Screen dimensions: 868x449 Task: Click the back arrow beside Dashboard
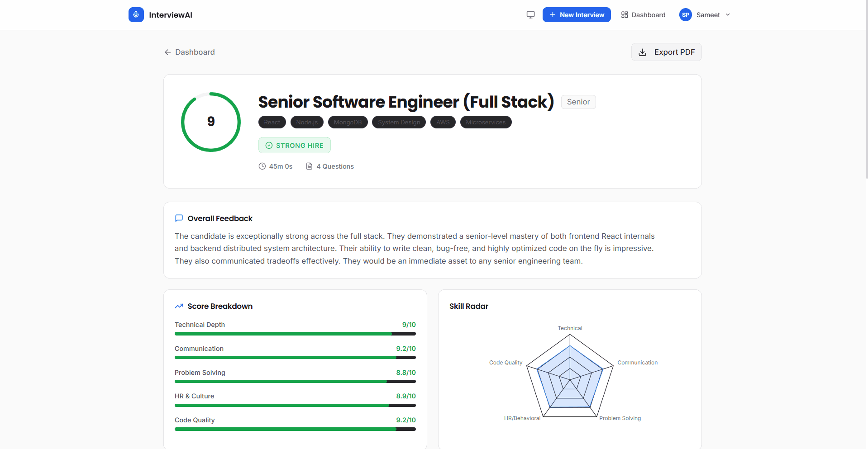click(x=167, y=52)
